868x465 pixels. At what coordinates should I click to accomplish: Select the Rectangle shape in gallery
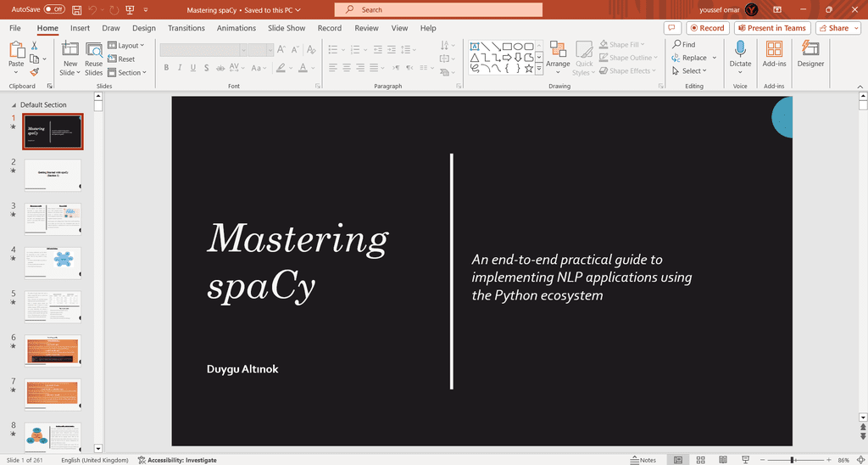coord(507,47)
